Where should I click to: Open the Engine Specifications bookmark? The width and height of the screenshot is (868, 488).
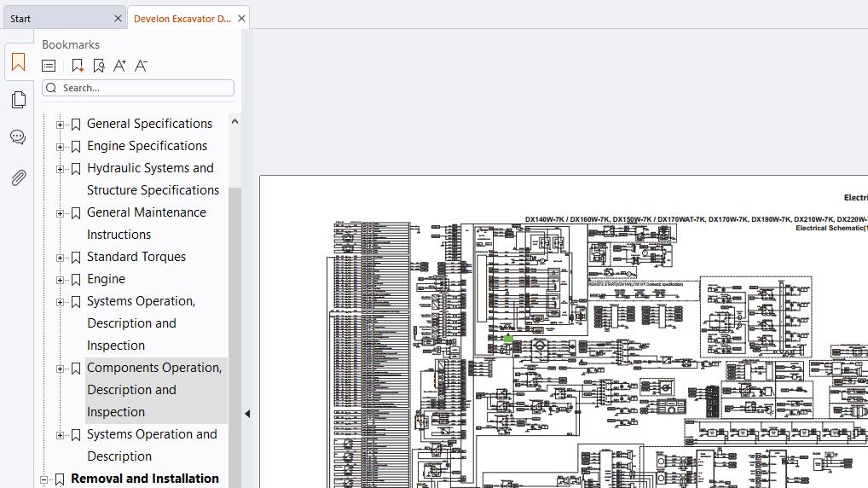(148, 146)
